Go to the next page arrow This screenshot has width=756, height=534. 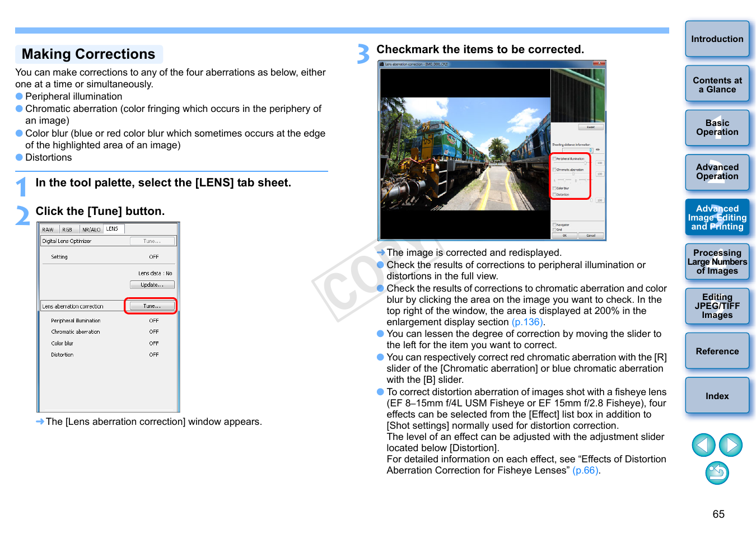pyautogui.click(x=731, y=445)
